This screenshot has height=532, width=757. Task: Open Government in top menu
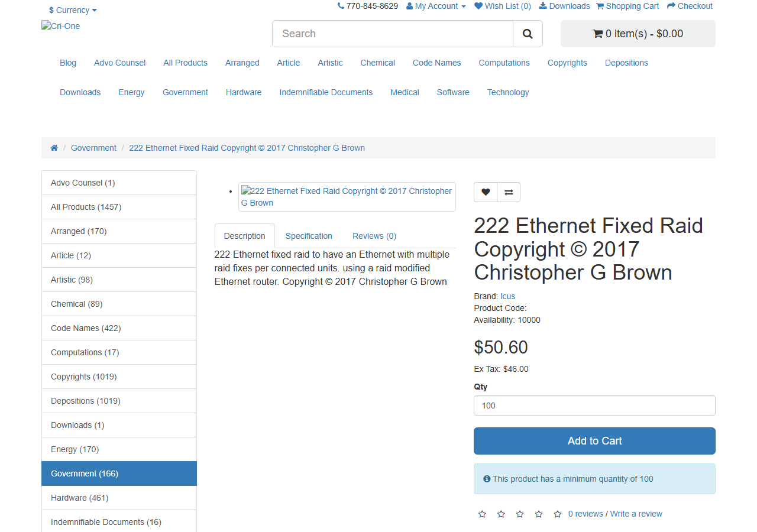(x=185, y=92)
